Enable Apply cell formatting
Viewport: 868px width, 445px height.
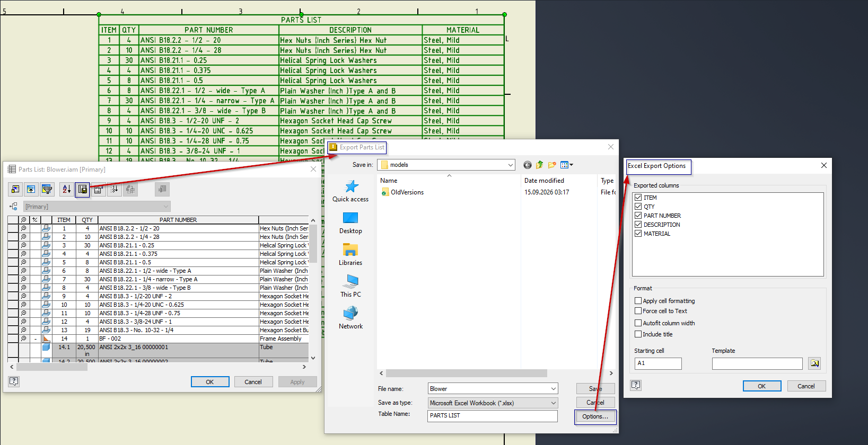[638, 301]
